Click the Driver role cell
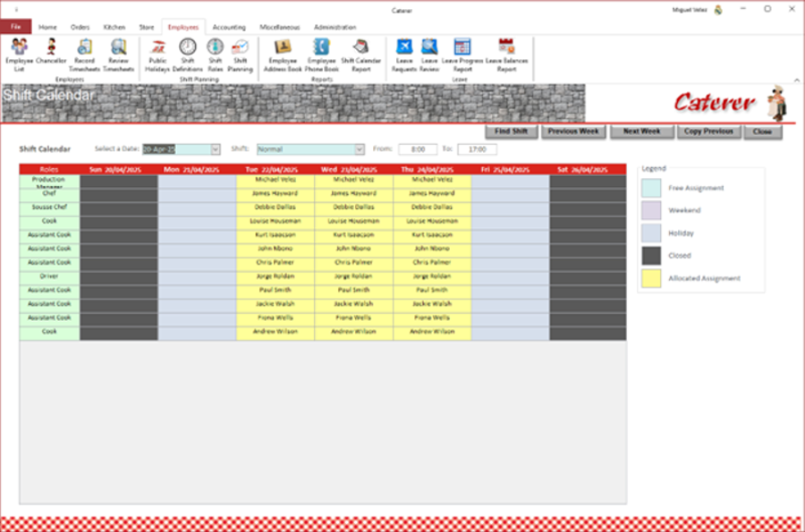This screenshot has height=532, width=805. pyautogui.click(x=49, y=278)
